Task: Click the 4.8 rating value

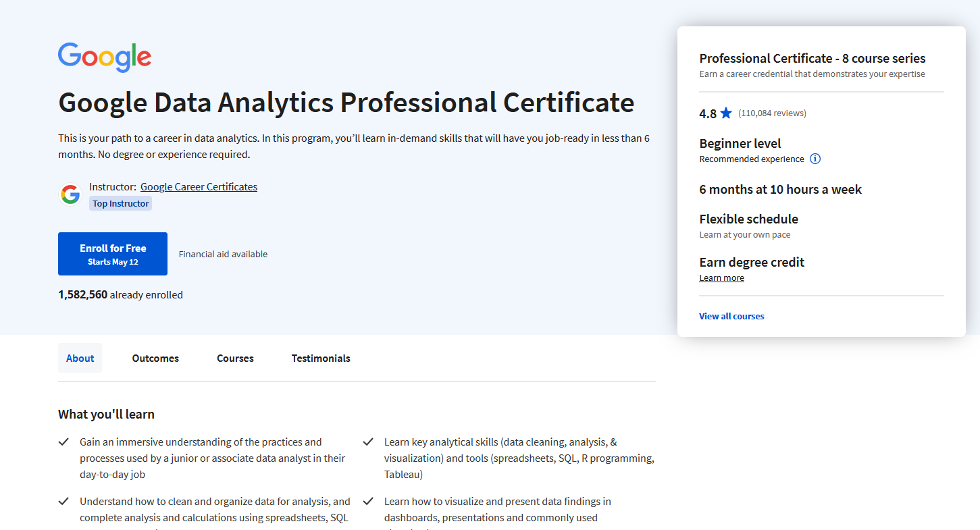Action: 708,113
